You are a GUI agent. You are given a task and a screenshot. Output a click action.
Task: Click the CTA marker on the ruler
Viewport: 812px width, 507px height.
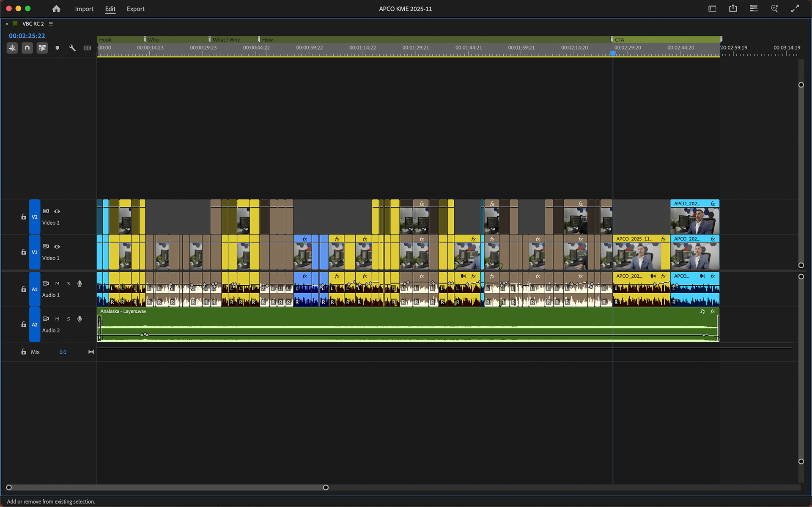[619, 40]
